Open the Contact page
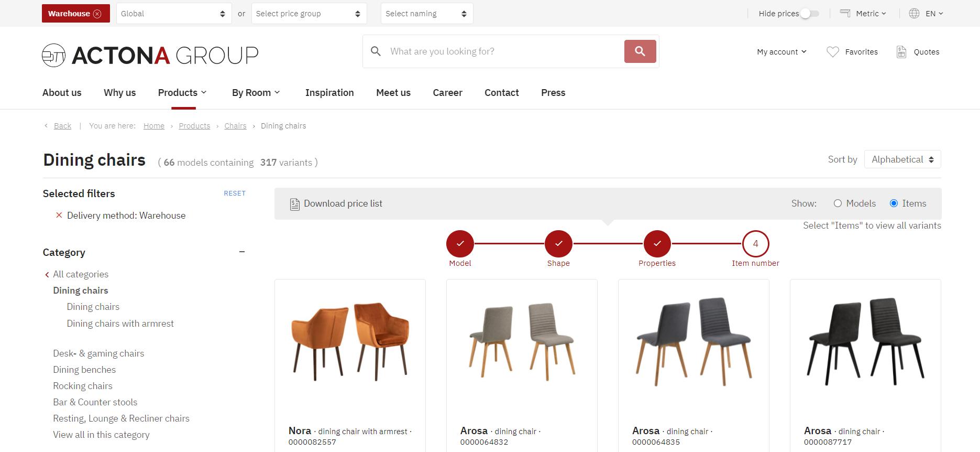This screenshot has width=980, height=452. [x=502, y=93]
